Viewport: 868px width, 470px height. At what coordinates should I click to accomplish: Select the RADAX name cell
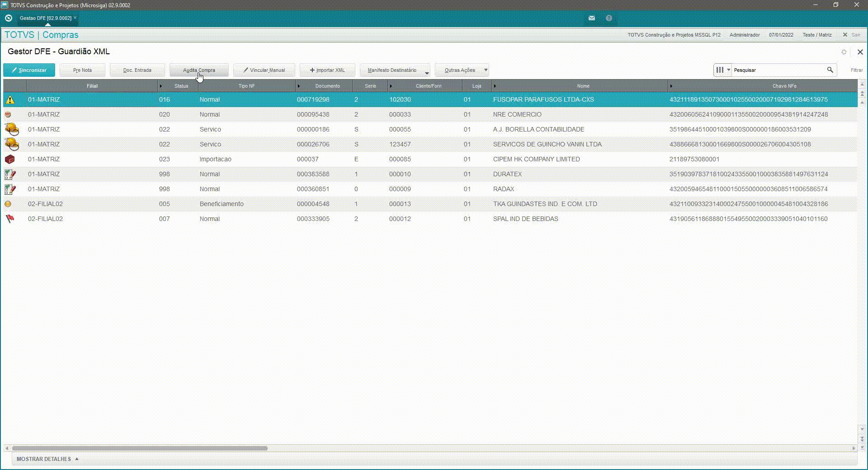tap(503, 189)
